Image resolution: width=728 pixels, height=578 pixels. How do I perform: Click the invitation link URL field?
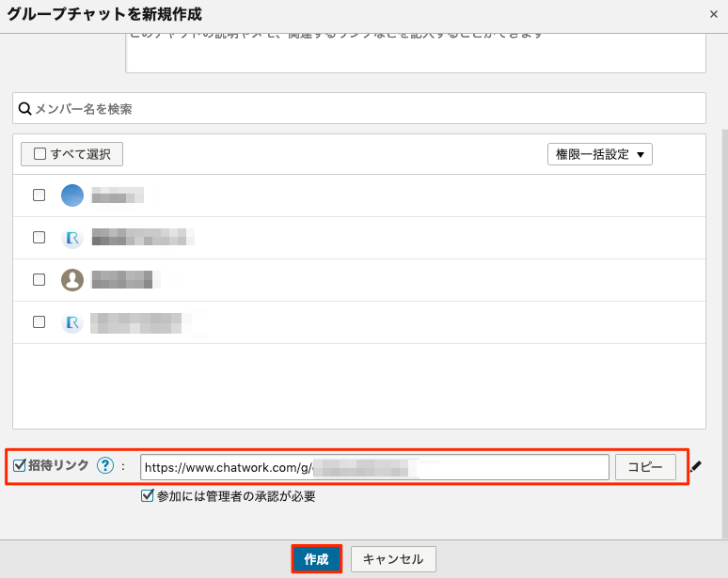coord(374,467)
